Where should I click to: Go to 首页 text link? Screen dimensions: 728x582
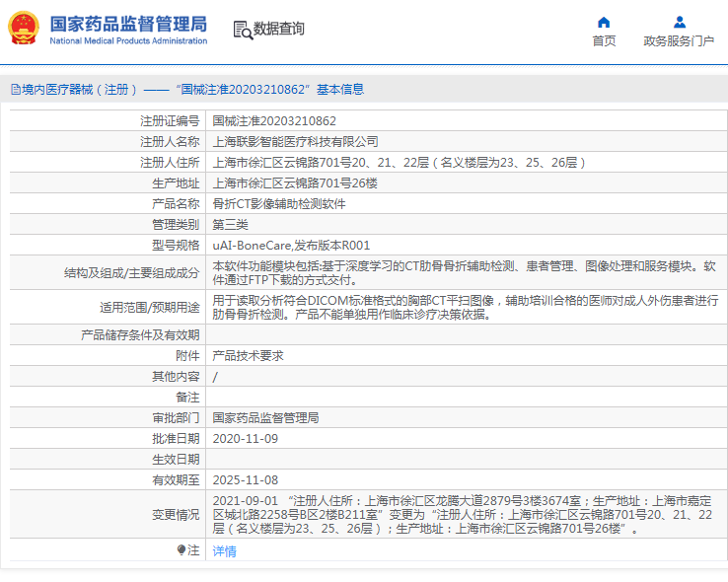(604, 41)
